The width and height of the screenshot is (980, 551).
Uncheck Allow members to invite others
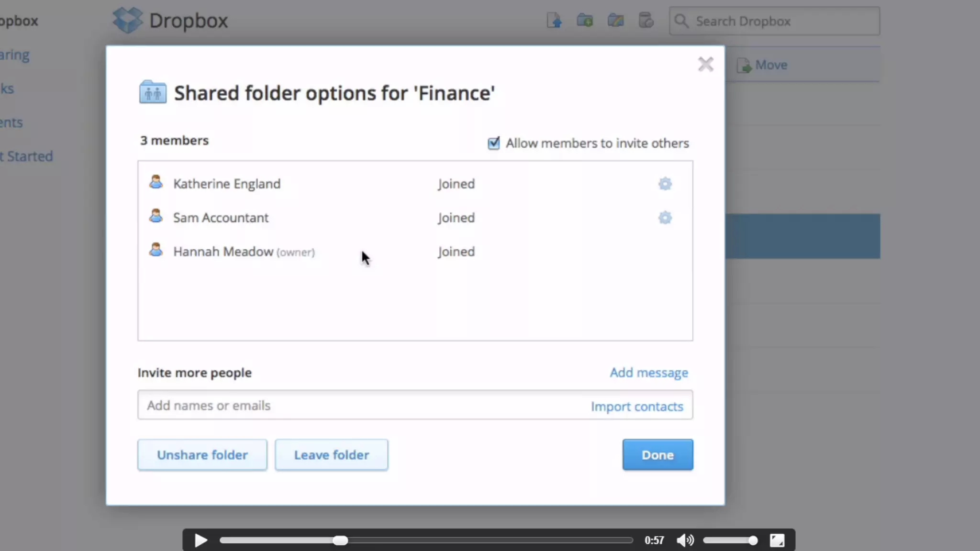coord(493,143)
